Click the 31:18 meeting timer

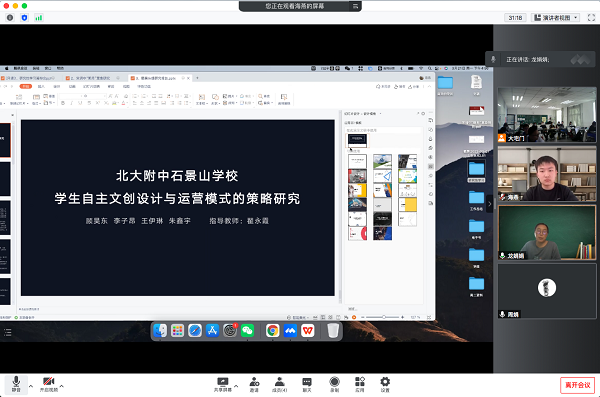[x=515, y=18]
